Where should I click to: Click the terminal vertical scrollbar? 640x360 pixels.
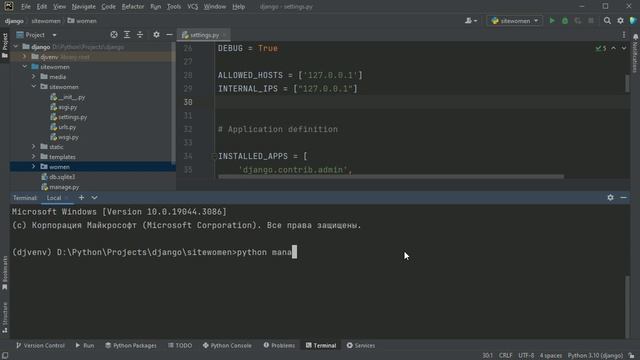[x=627, y=307]
